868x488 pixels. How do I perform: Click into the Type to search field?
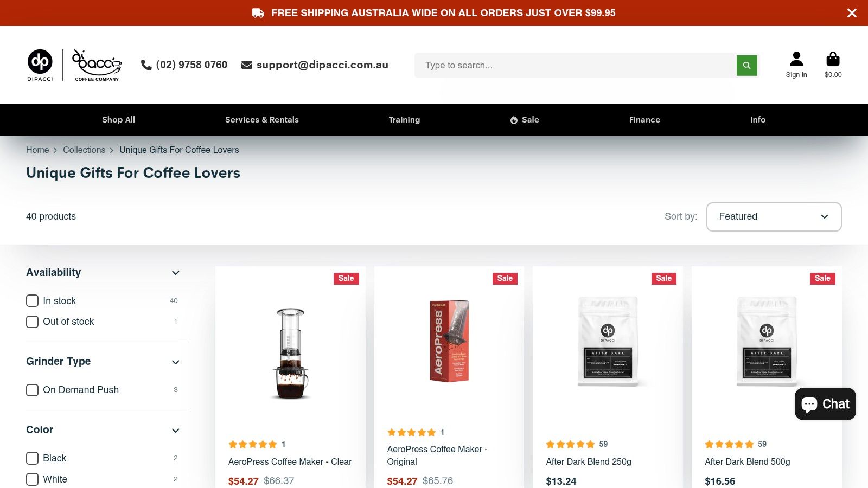(575, 65)
